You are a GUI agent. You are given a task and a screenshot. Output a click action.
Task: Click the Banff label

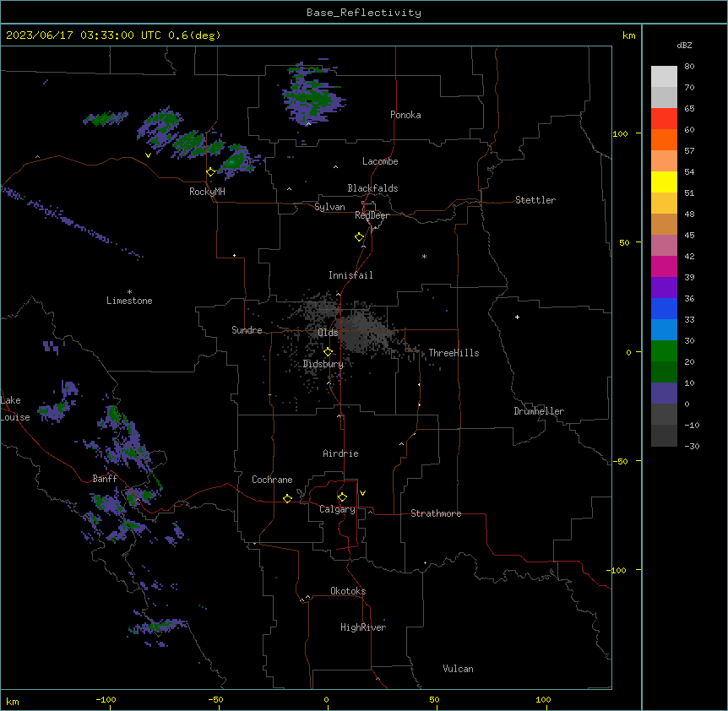point(105,479)
